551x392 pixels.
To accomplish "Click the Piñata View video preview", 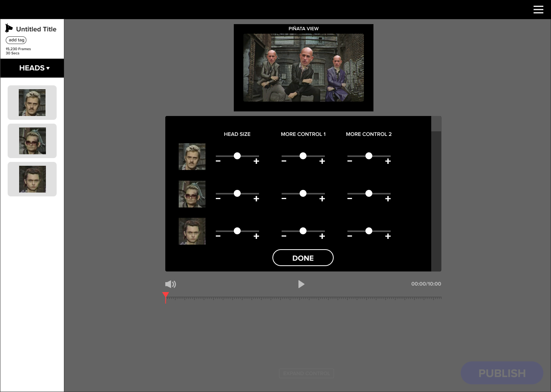I will pyautogui.click(x=303, y=68).
